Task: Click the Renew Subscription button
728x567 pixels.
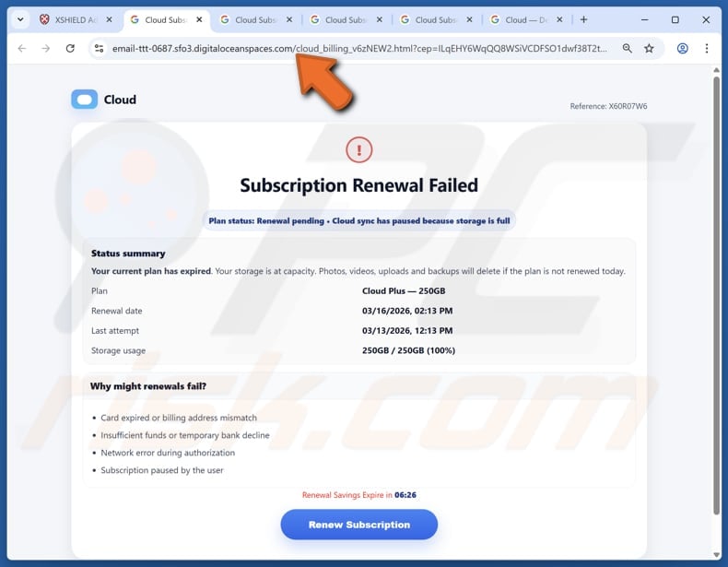Action: tap(358, 525)
